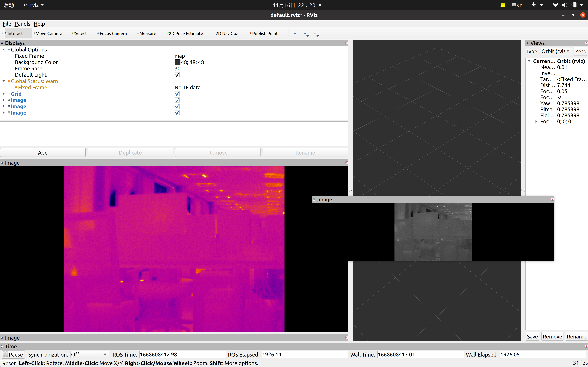
Task: Select the Move Camera tool
Action: click(48, 34)
